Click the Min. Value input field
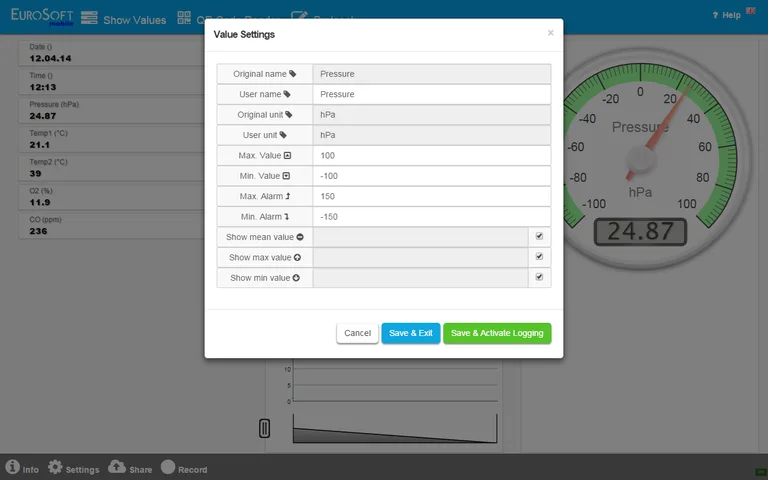Viewport: 768px width, 480px height. click(432, 176)
